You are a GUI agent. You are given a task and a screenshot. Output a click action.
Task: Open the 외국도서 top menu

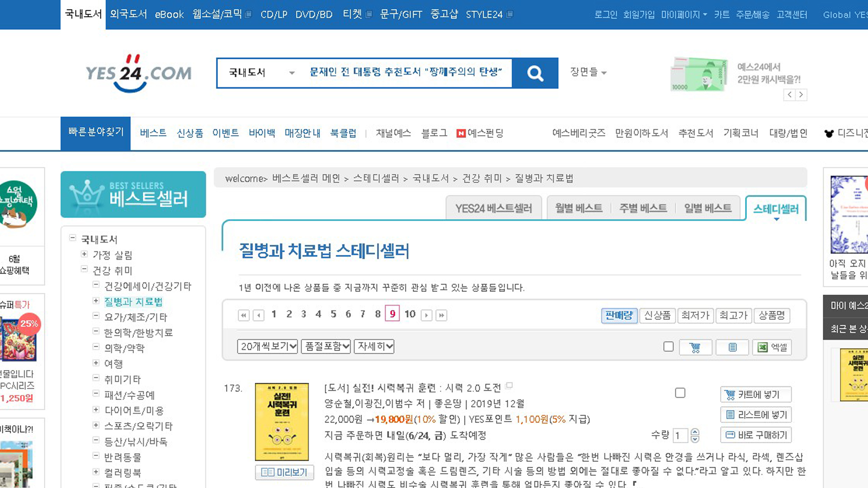coord(128,14)
